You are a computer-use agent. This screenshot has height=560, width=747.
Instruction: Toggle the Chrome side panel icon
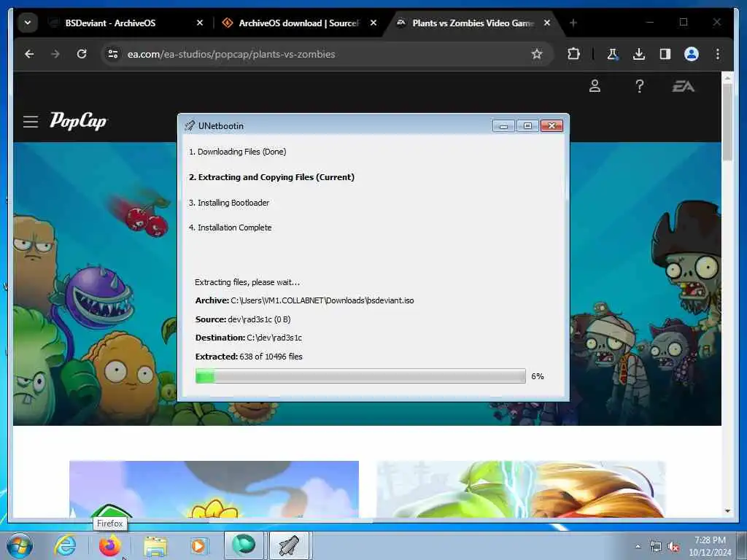pos(665,54)
